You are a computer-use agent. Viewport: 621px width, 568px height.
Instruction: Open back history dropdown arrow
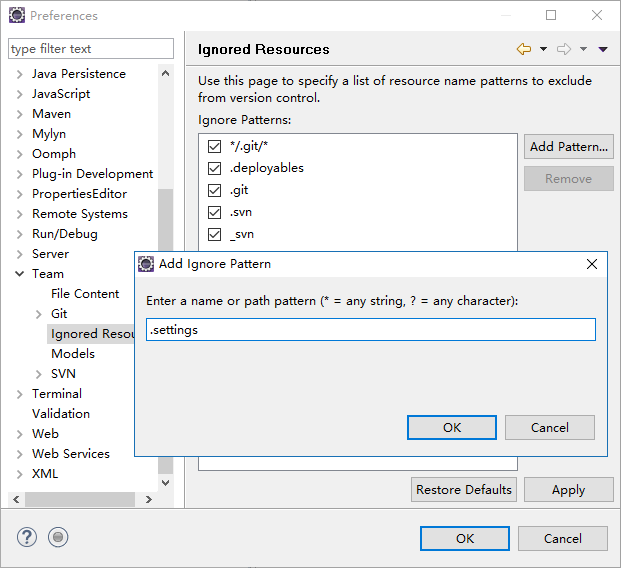[x=543, y=49]
